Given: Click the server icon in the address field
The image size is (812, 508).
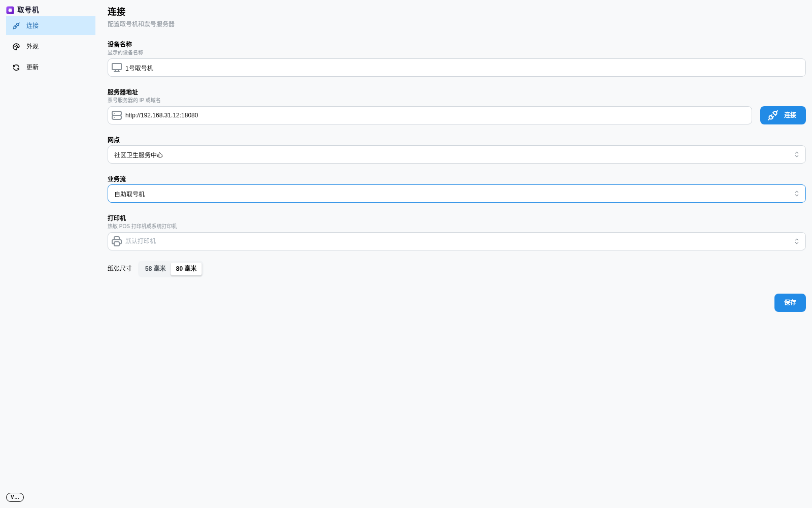Looking at the screenshot, I should pos(117,115).
